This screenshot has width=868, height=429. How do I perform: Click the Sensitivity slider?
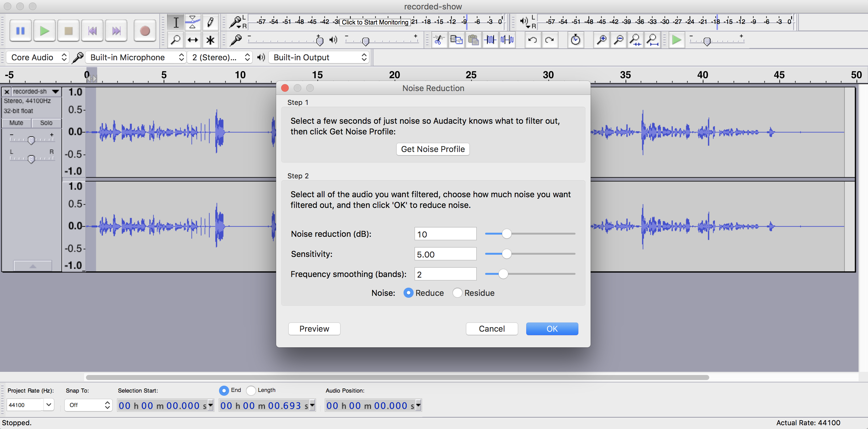[x=530, y=254]
